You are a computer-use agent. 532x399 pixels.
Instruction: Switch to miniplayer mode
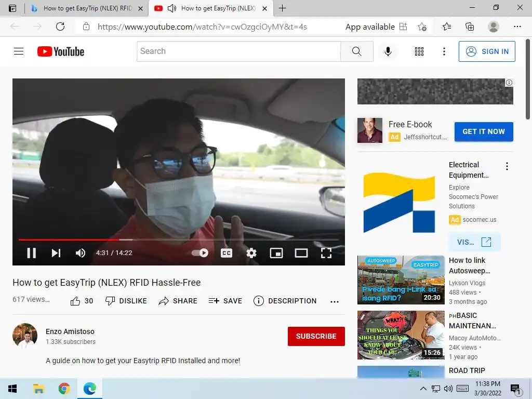click(276, 253)
